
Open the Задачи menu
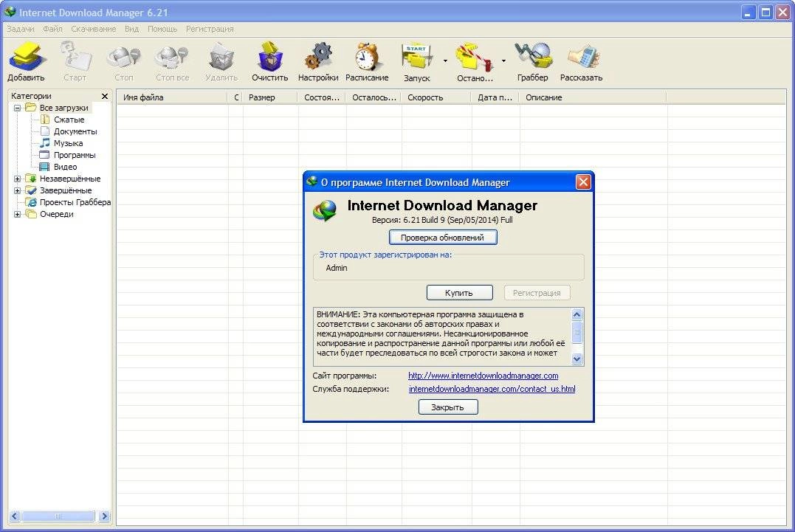(x=21, y=29)
